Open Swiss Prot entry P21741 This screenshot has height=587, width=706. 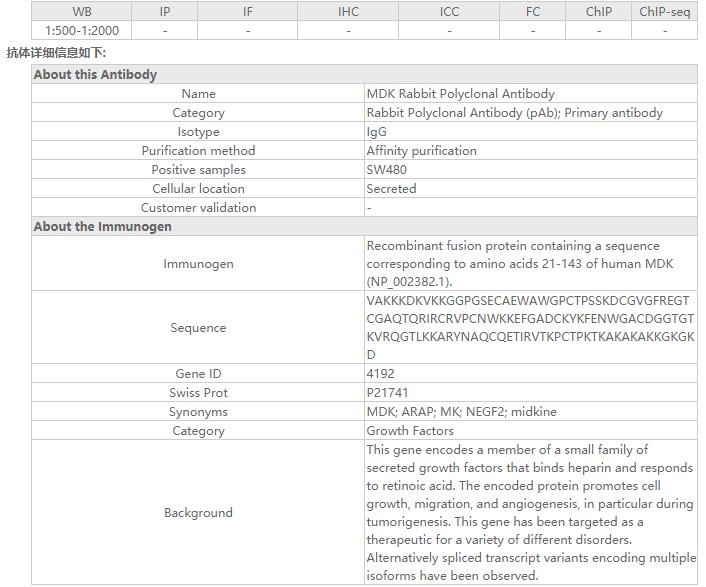tap(387, 393)
